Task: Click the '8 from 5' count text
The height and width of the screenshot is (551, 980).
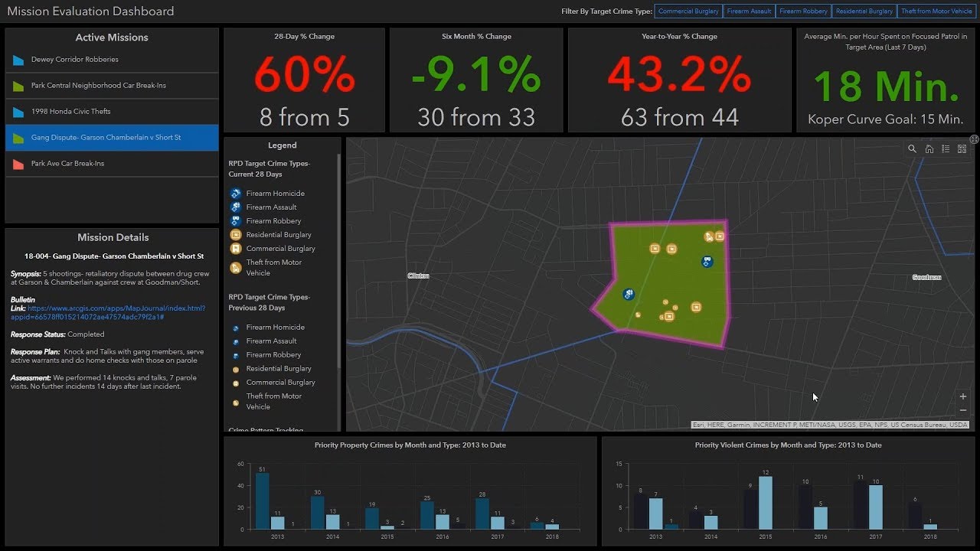Action: 305,117
